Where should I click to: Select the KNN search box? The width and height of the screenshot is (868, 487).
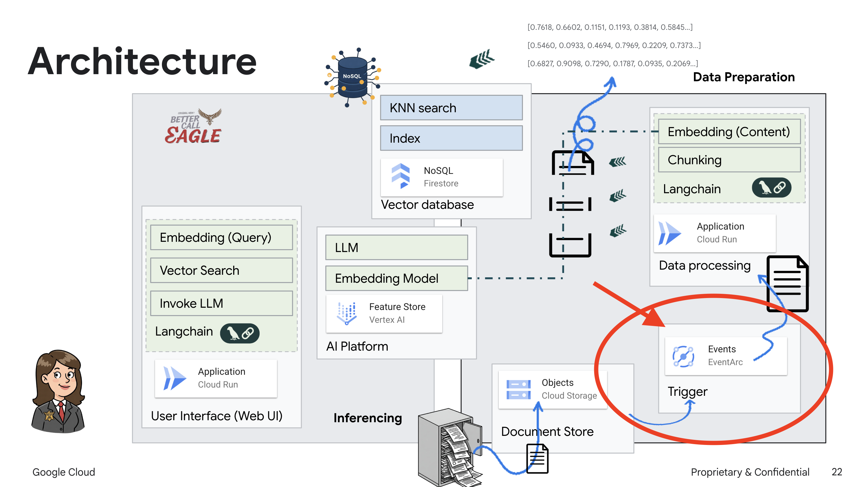pyautogui.click(x=451, y=108)
